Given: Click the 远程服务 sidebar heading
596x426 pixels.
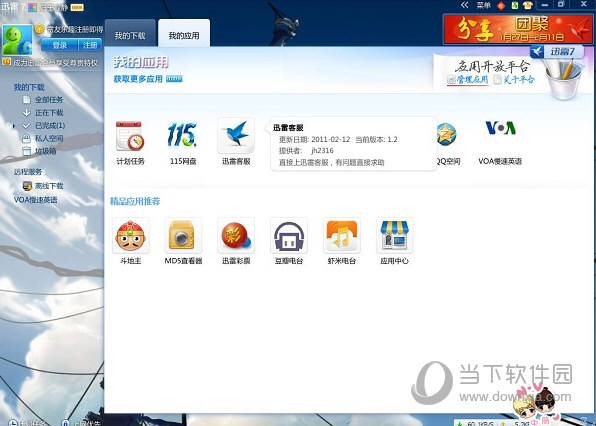Looking at the screenshot, I should (28, 171).
